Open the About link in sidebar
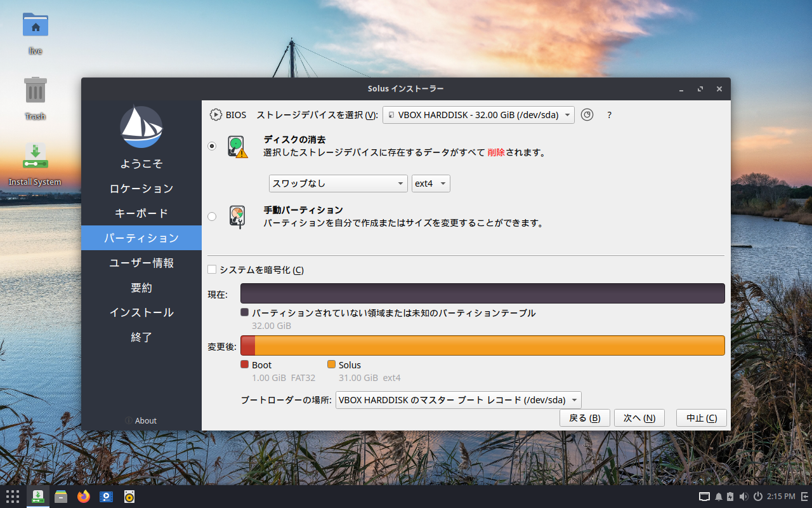The image size is (812, 508). point(141,420)
